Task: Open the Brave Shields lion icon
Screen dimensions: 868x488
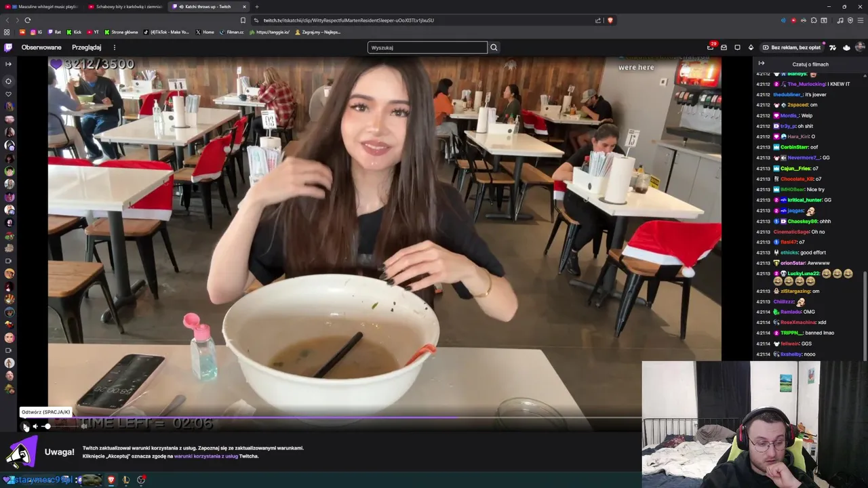Action: [x=610, y=20]
